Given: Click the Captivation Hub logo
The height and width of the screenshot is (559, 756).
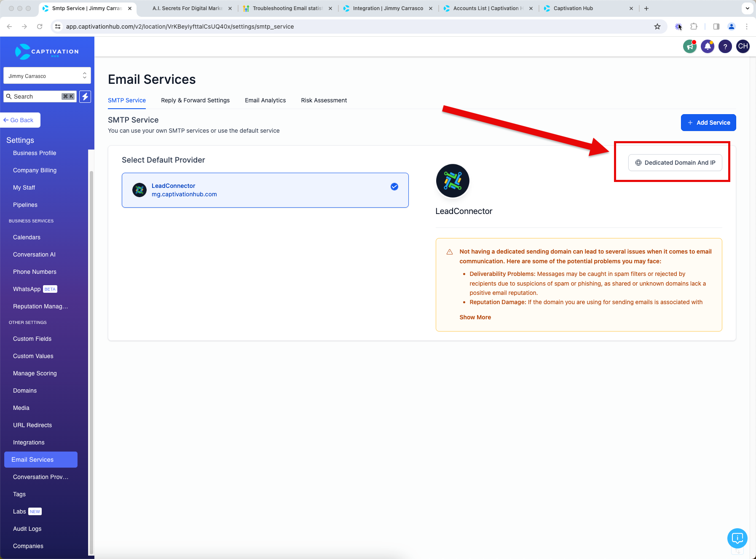Looking at the screenshot, I should coord(47,51).
